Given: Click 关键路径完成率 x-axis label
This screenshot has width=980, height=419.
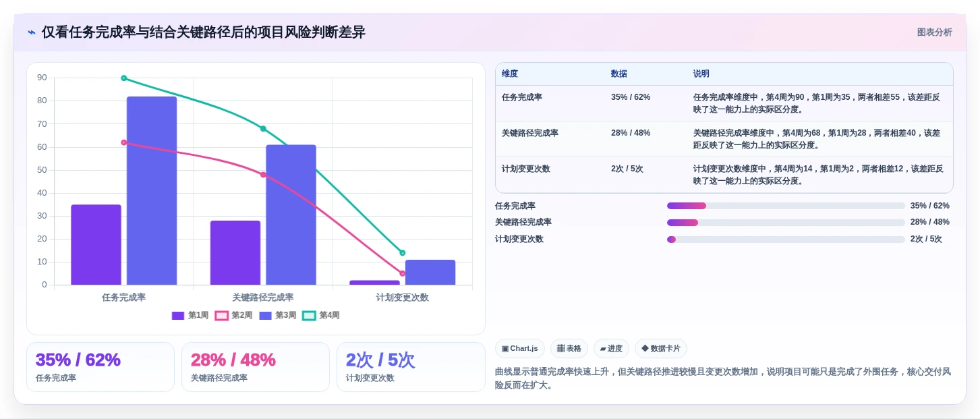Looking at the screenshot, I should pos(263,297).
